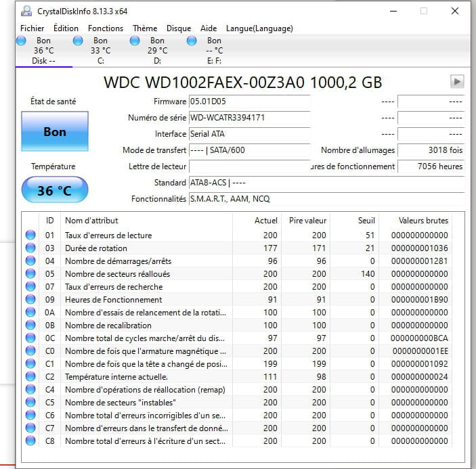
Task: Select the E: F: drive tab
Action: [214, 51]
